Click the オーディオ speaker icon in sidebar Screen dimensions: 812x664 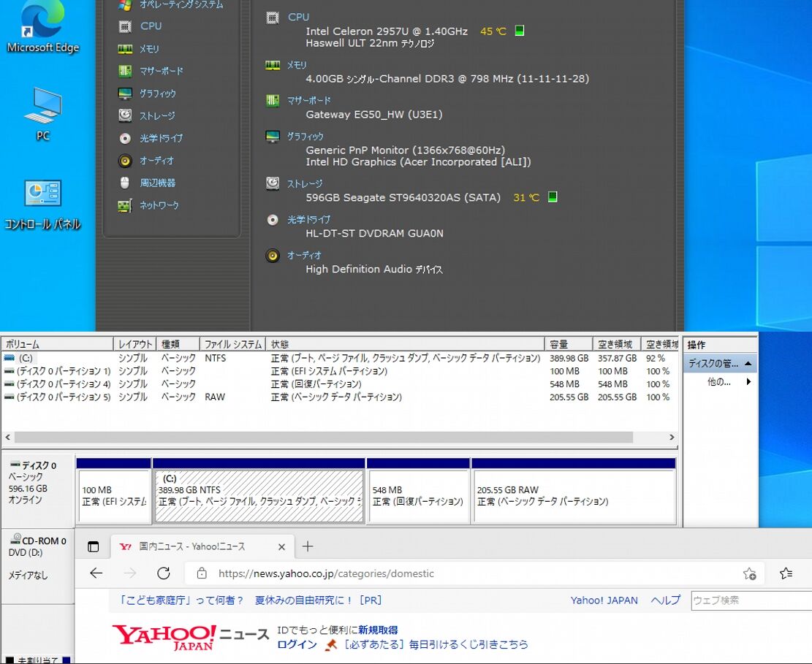125,161
